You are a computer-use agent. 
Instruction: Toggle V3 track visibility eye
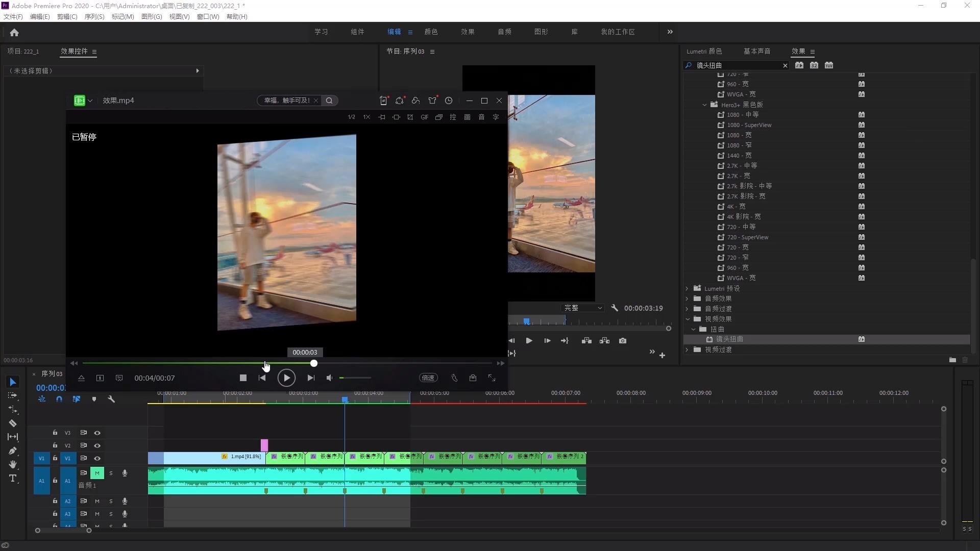point(97,433)
